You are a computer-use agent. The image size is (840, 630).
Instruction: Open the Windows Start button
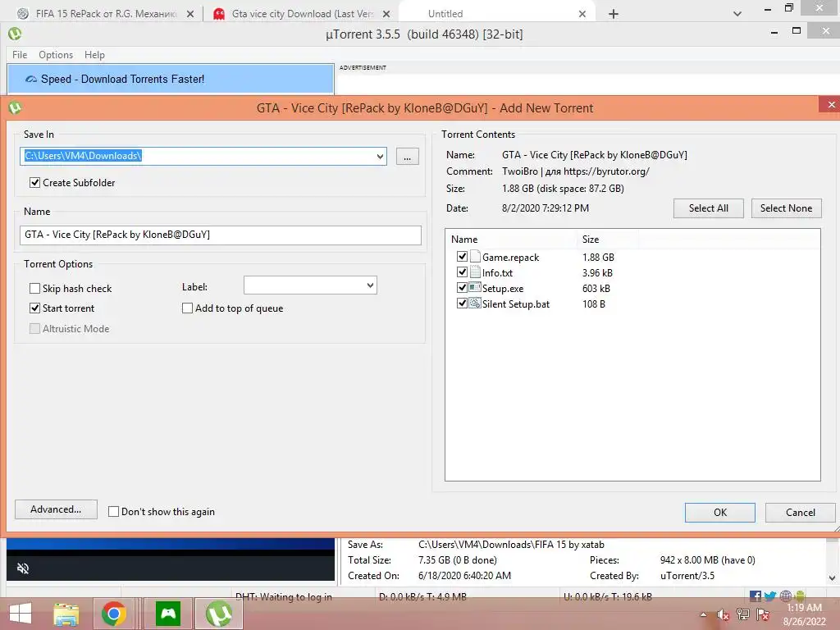(21, 614)
